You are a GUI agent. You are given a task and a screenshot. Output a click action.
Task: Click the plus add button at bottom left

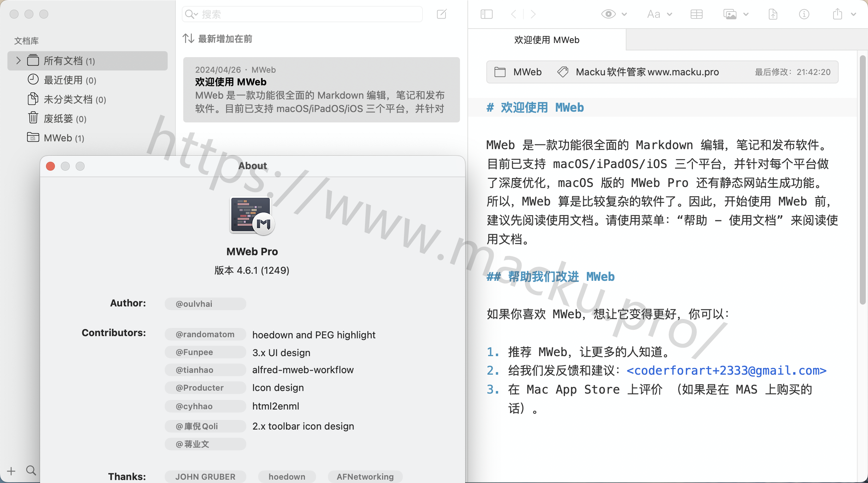click(x=11, y=471)
